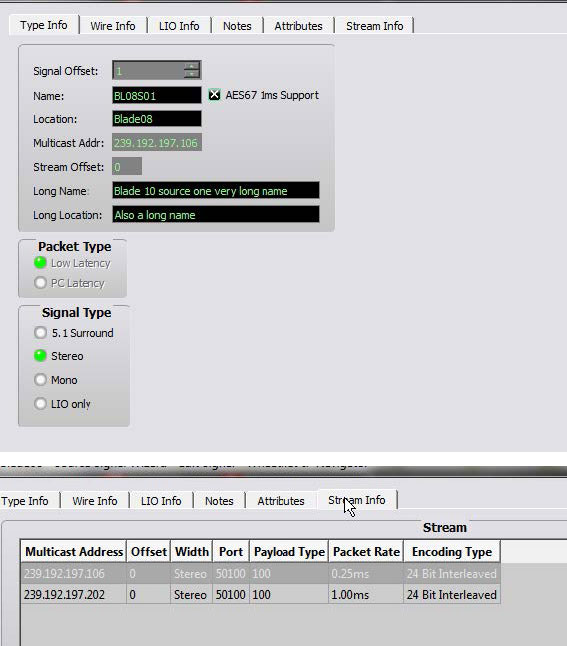Click the Packet Rate column header

click(366, 552)
